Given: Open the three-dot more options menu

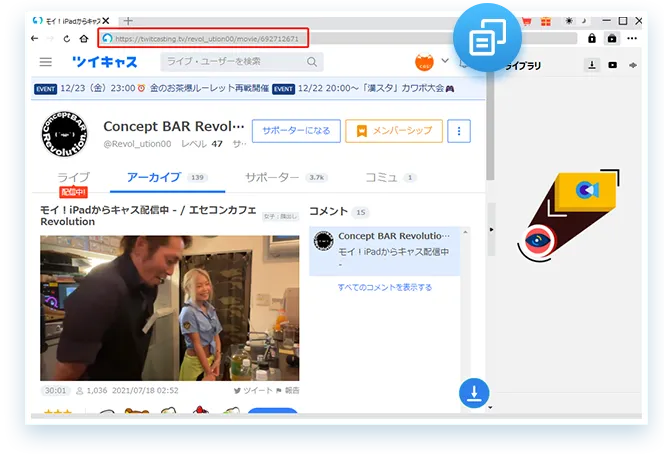Looking at the screenshot, I should pyautogui.click(x=632, y=39).
